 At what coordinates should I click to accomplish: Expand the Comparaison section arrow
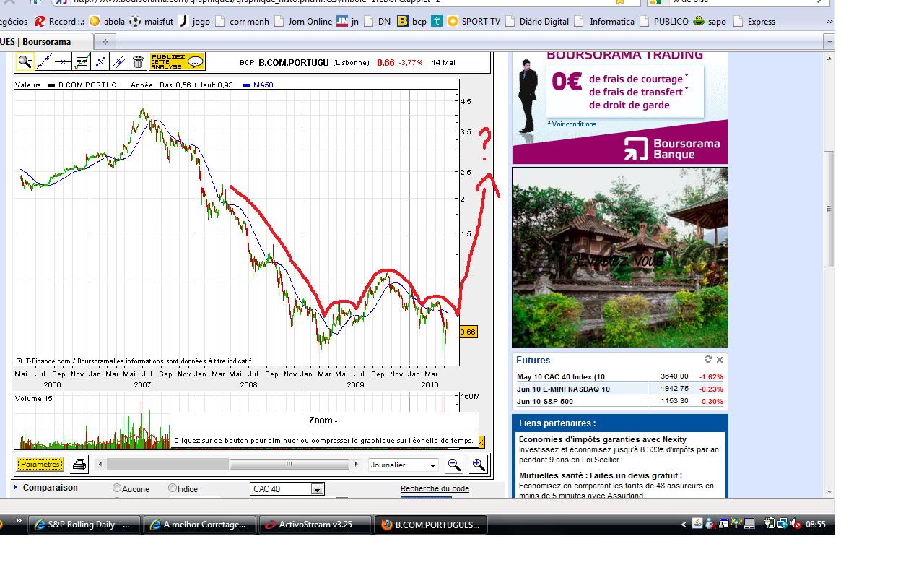16,488
